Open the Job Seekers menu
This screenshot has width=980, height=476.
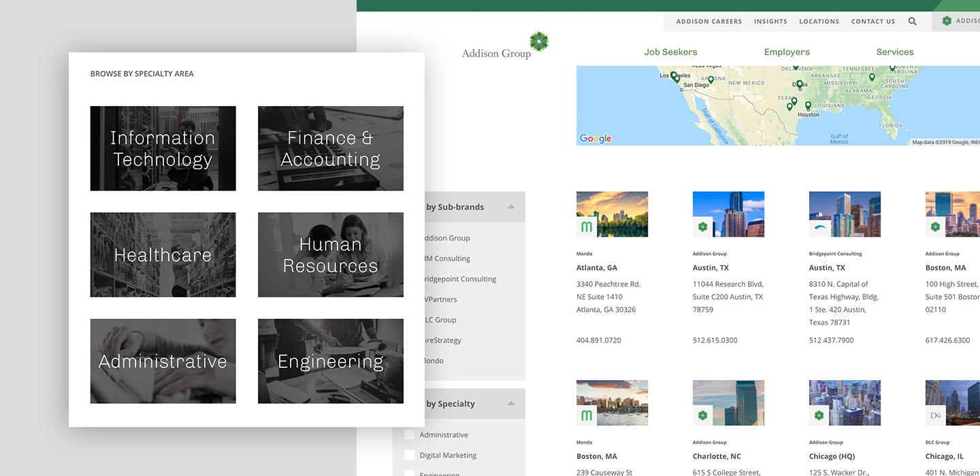point(670,52)
